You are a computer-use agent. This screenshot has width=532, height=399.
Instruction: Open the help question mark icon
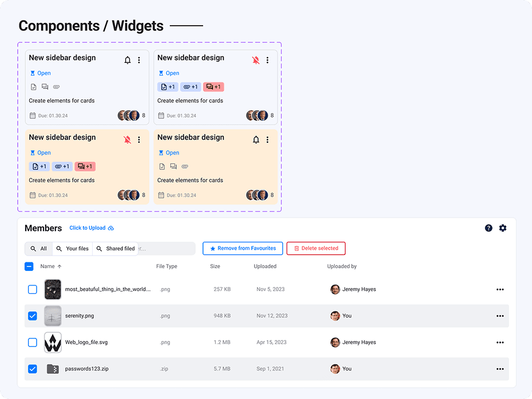[489, 228]
